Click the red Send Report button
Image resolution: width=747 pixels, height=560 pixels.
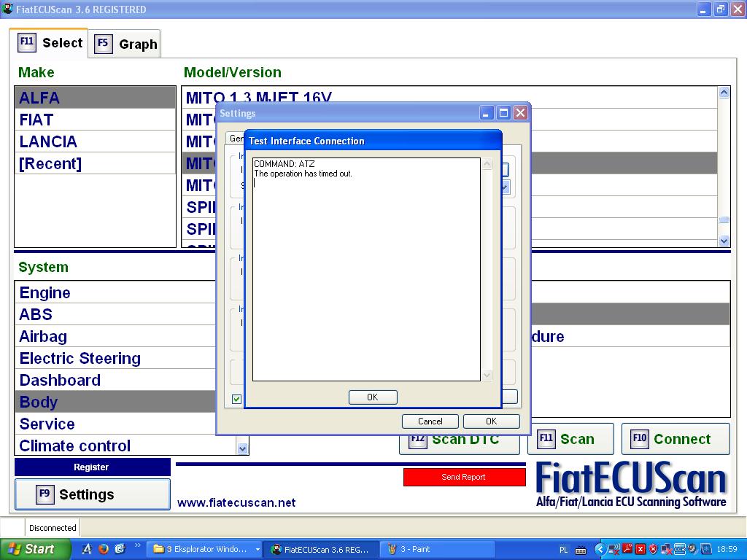click(x=463, y=477)
